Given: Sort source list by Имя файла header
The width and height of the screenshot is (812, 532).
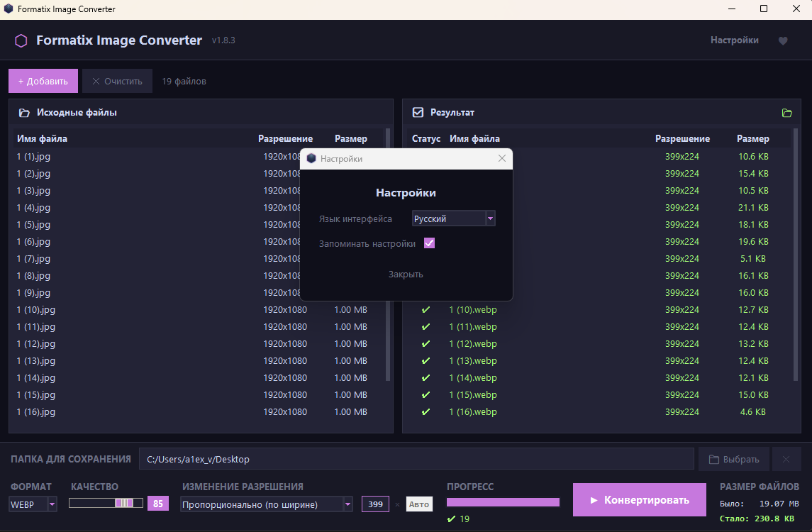Looking at the screenshot, I should 42,139.
